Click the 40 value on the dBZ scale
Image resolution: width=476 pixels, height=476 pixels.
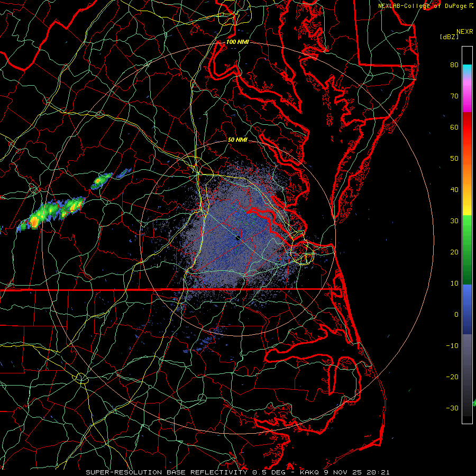pos(454,190)
